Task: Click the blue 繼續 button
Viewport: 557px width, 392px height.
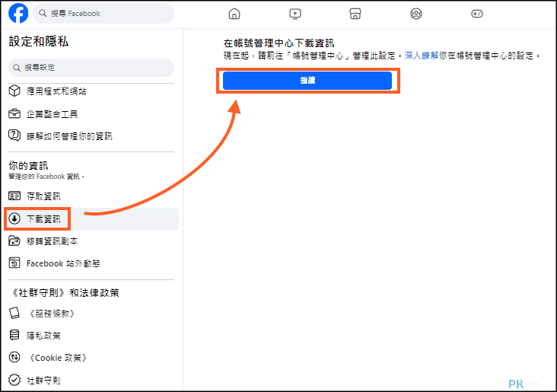Action: (x=307, y=81)
